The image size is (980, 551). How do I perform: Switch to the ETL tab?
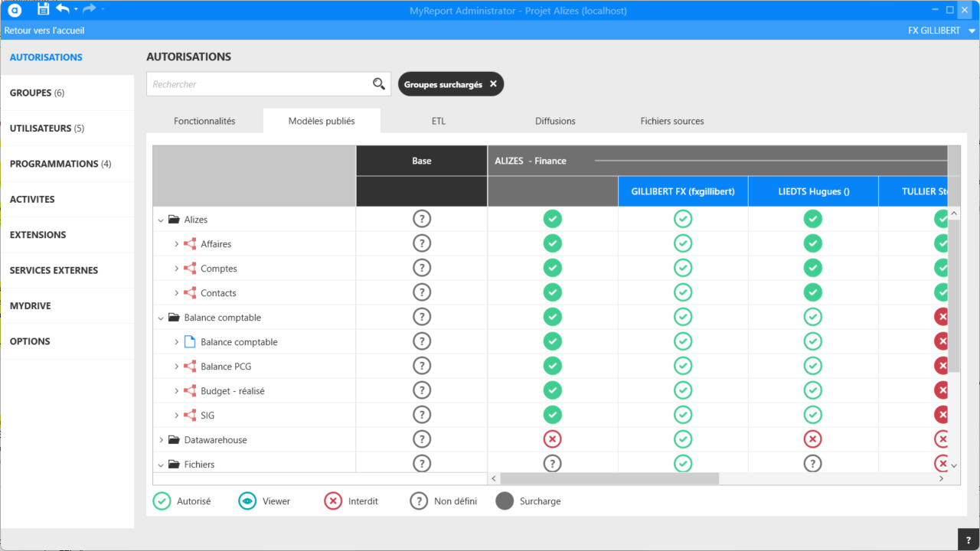tap(438, 121)
